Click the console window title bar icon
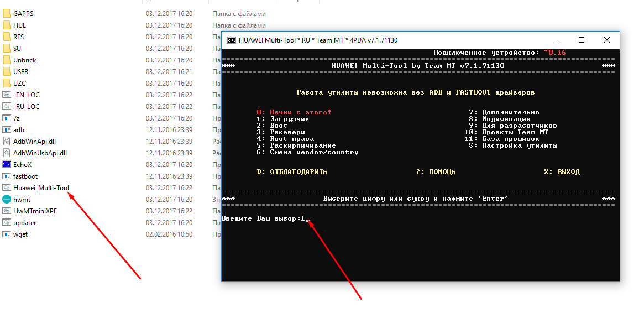The image size is (644, 318). [232, 40]
